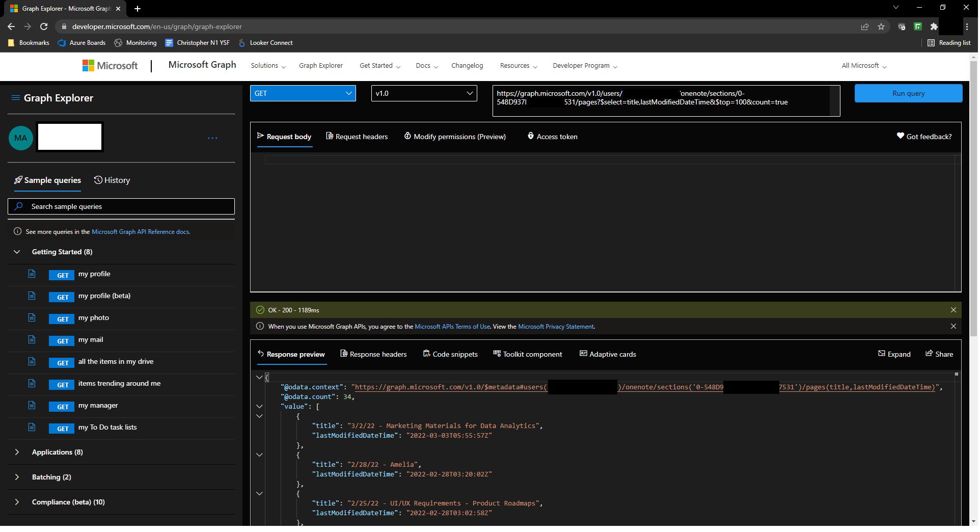Open the profile ellipsis more options
Screen dimensions: 980x532
[x=212, y=138]
